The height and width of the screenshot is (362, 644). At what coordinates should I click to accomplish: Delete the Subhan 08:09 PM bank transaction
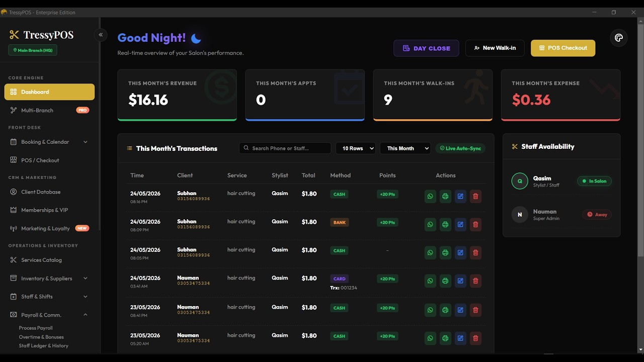click(x=475, y=225)
